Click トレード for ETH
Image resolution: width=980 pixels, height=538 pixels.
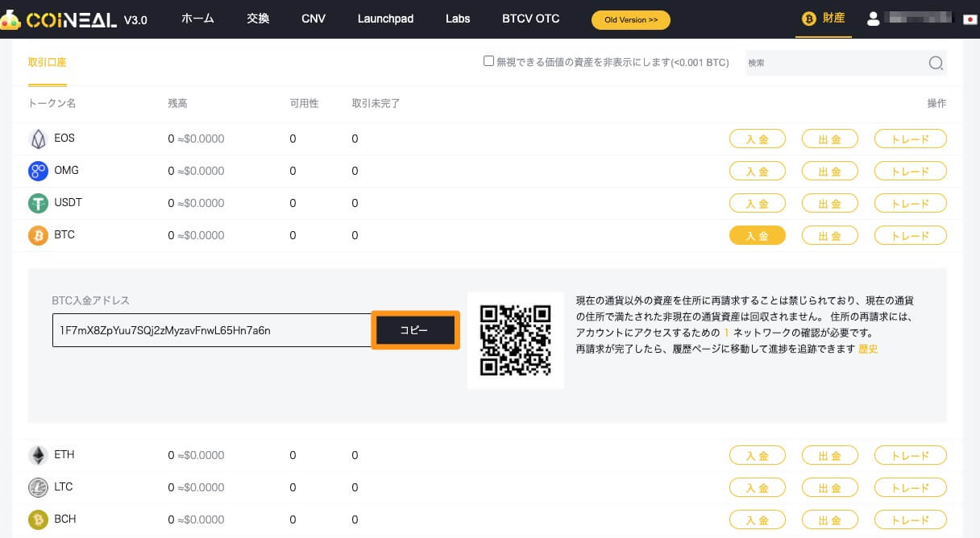[x=911, y=455]
